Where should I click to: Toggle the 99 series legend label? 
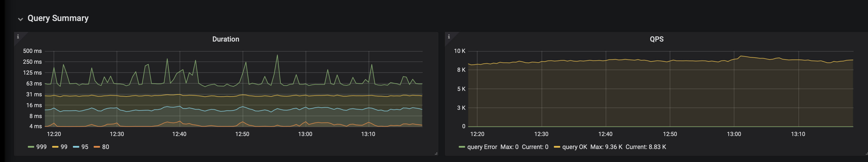[x=64, y=147]
